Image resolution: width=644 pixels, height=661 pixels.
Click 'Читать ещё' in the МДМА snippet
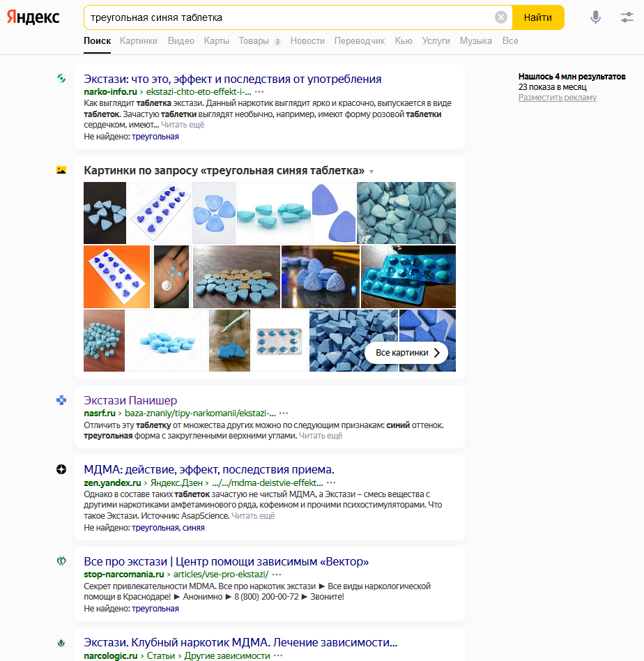[x=253, y=516]
